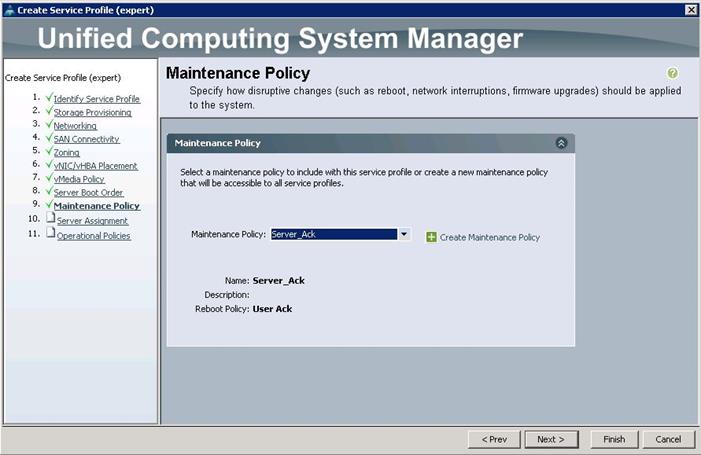Select the Maintenance Policy step link
701x455 pixels.
pyautogui.click(x=97, y=206)
